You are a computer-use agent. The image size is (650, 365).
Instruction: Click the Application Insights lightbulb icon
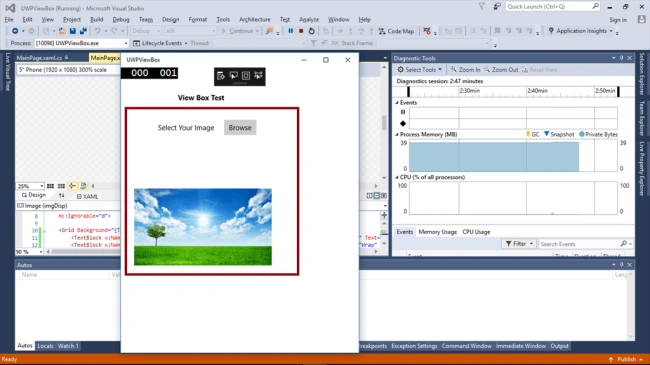tap(551, 31)
